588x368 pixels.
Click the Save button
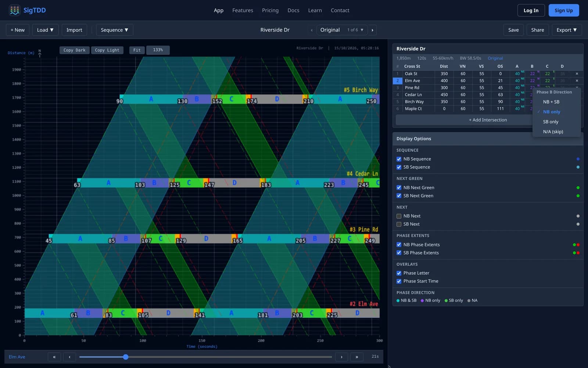(x=513, y=30)
